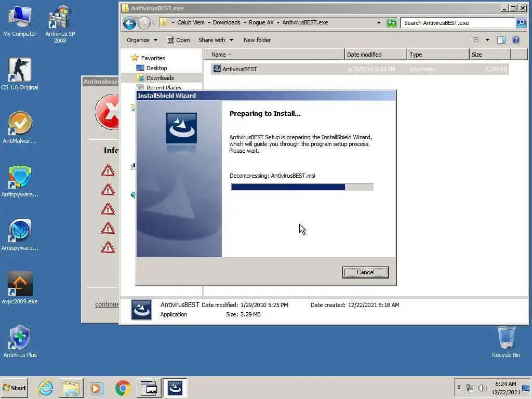Click the InstallShield logo in wizard
This screenshot has width=532, height=399.
[x=181, y=128]
